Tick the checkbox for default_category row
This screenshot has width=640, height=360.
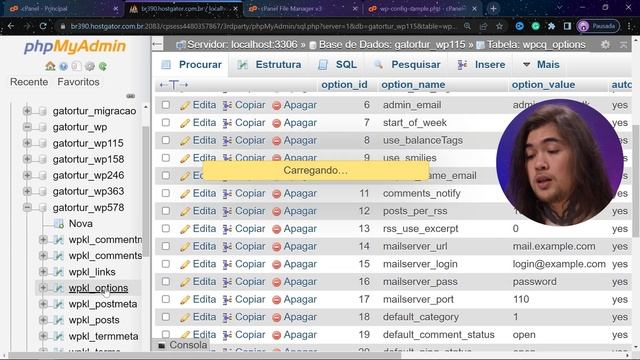(x=166, y=317)
